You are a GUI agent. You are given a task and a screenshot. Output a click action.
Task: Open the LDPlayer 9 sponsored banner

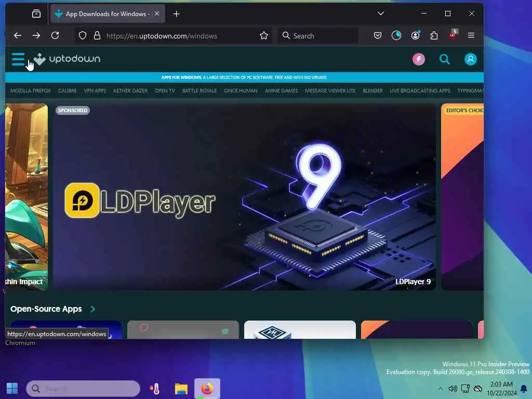coord(244,197)
